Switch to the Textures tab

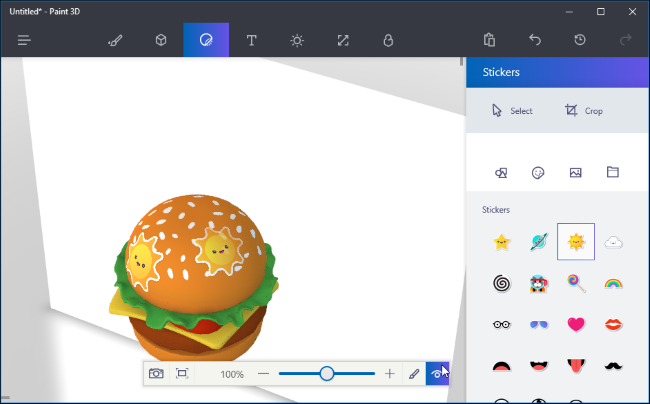point(576,172)
